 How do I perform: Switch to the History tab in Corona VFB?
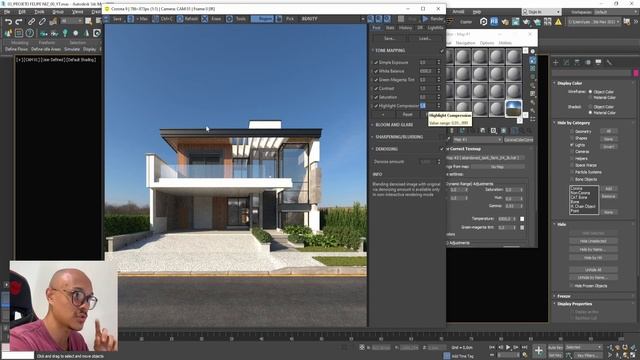(x=405, y=28)
